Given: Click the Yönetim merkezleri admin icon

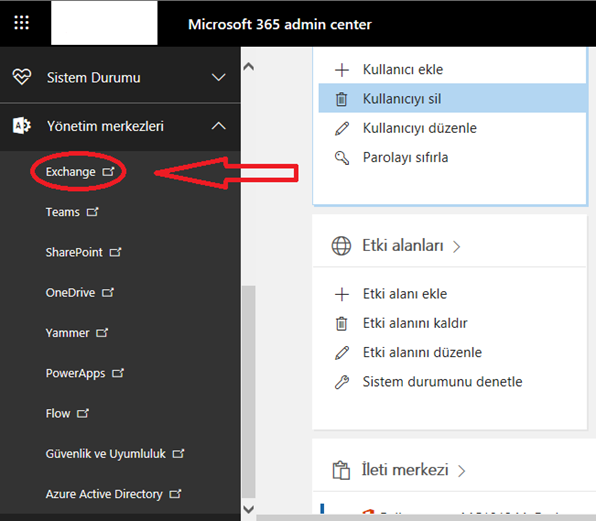Looking at the screenshot, I should (22, 126).
